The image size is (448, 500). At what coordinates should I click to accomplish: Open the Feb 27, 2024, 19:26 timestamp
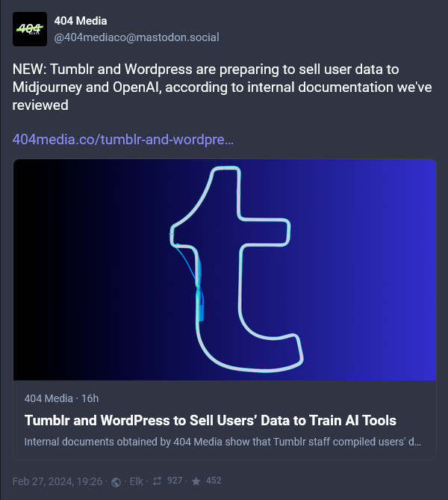pyautogui.click(x=57, y=481)
